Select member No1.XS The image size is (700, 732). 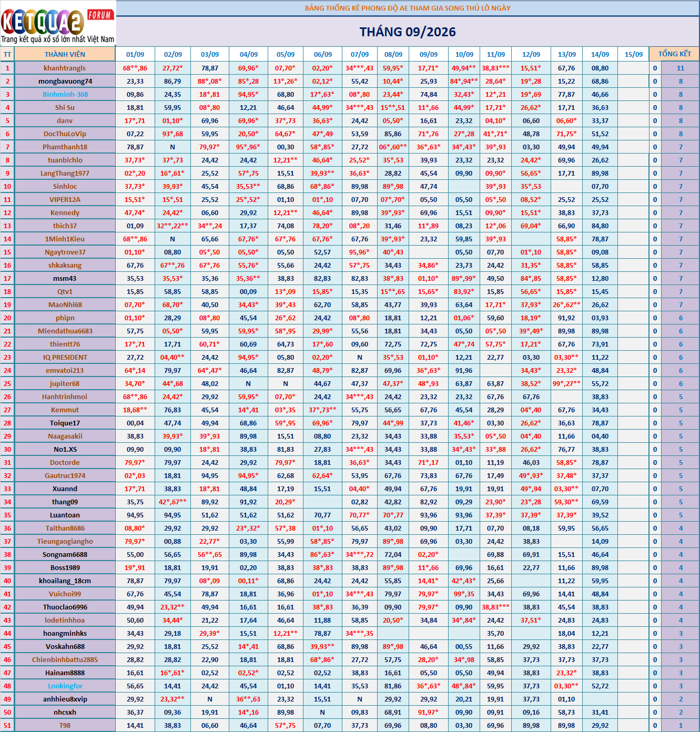click(65, 449)
